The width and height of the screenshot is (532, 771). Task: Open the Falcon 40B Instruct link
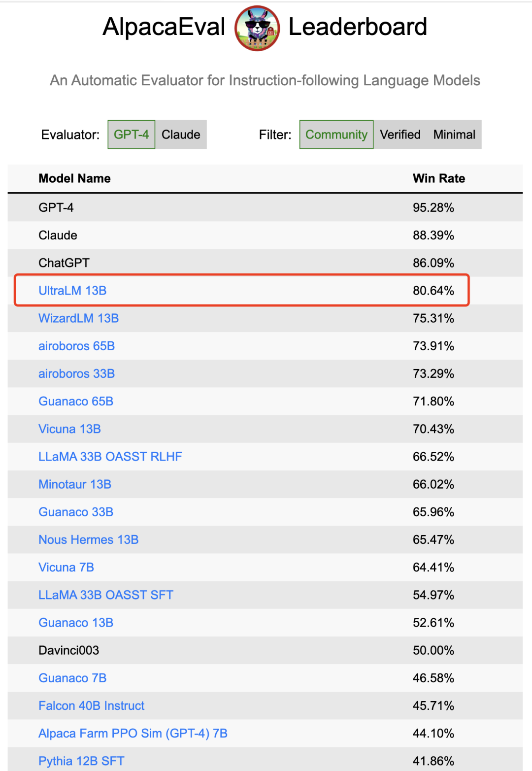pyautogui.click(x=92, y=706)
